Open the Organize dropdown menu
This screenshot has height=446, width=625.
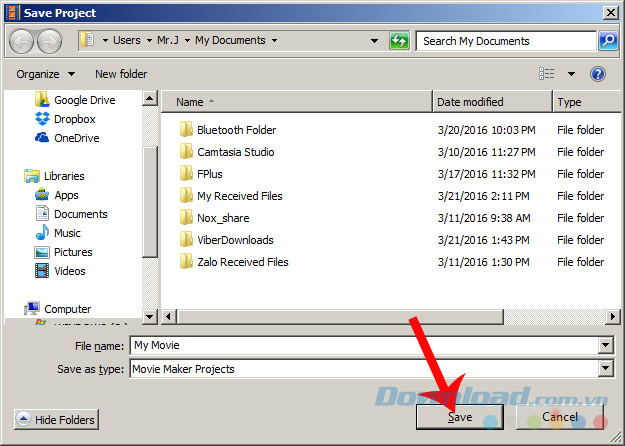click(45, 74)
